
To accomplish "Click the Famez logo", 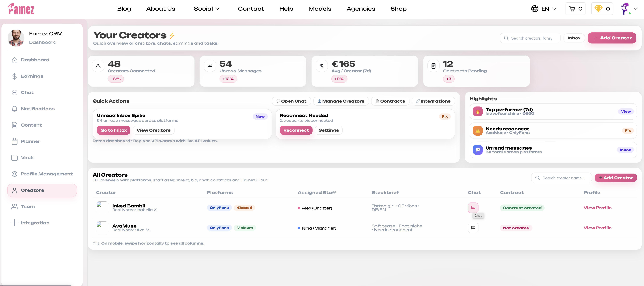I will coord(21,9).
